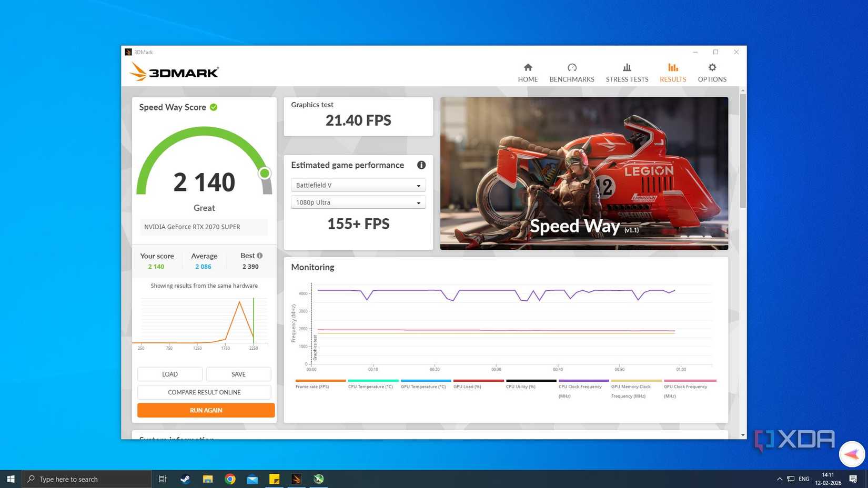Click the info icon beside Estimated game performance
Viewport: 868px width, 488px height.
click(x=421, y=165)
